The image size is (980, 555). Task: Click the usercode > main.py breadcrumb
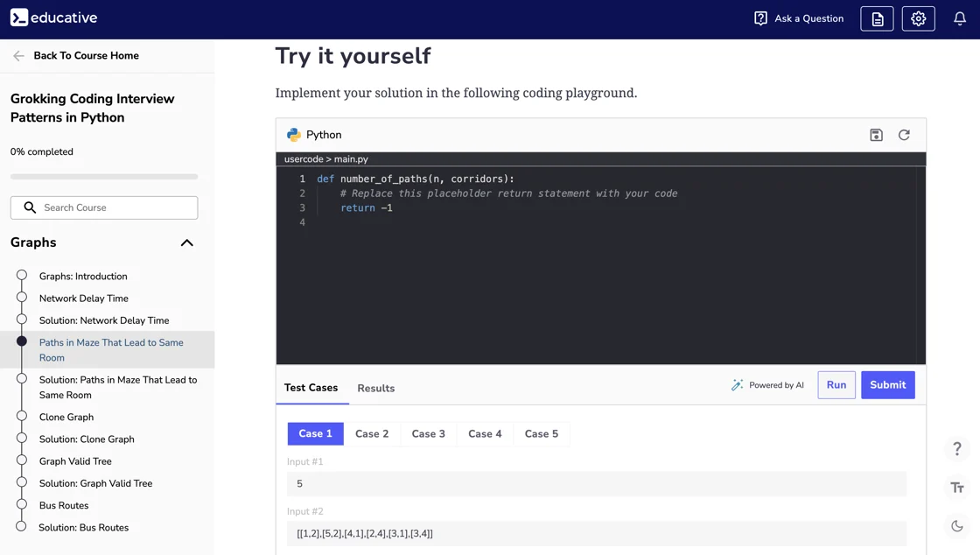pos(325,159)
